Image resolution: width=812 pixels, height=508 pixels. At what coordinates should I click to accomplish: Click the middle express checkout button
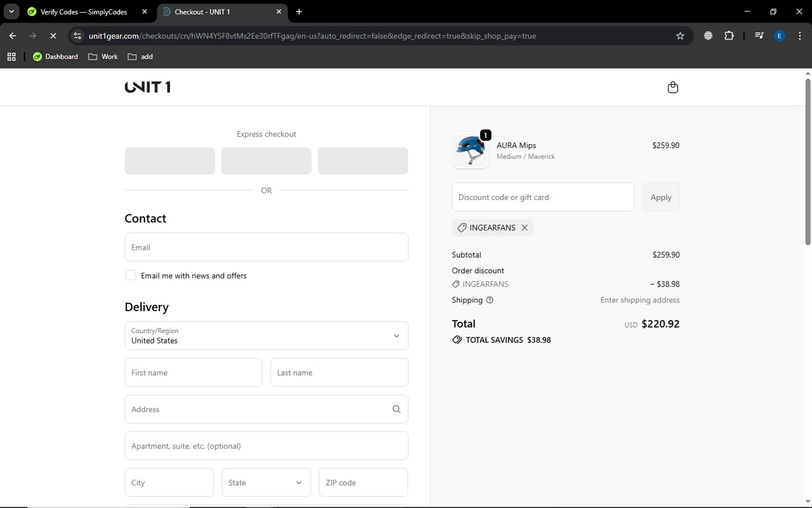pos(266,161)
